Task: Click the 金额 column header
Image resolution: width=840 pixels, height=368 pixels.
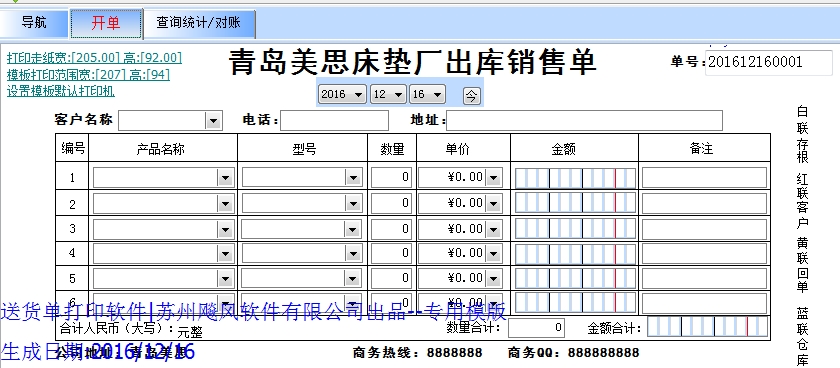Action: [x=564, y=148]
